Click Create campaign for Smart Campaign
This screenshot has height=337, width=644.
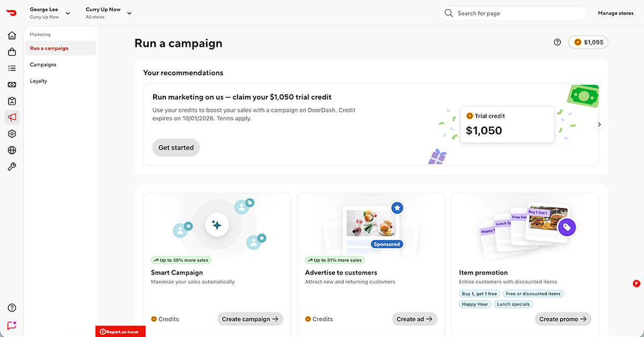click(x=250, y=319)
